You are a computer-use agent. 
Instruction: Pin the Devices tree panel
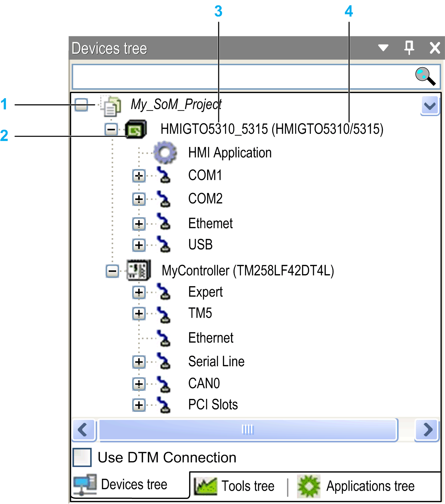409,48
